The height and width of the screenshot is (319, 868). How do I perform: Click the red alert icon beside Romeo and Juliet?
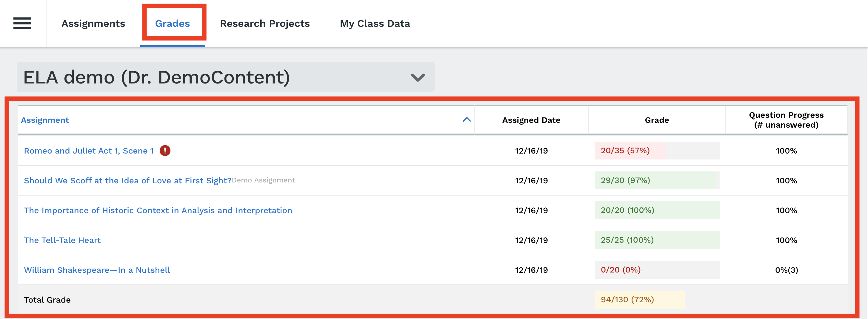tap(165, 151)
